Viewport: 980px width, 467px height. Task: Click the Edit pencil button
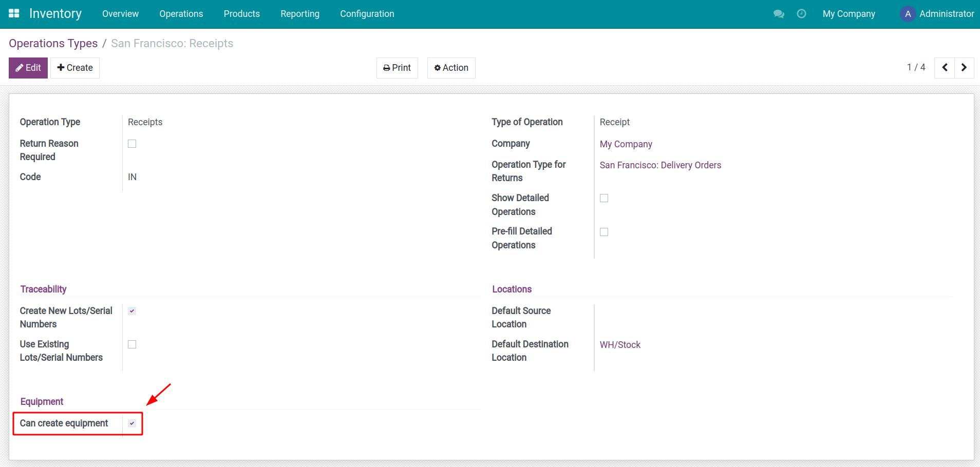click(x=28, y=68)
